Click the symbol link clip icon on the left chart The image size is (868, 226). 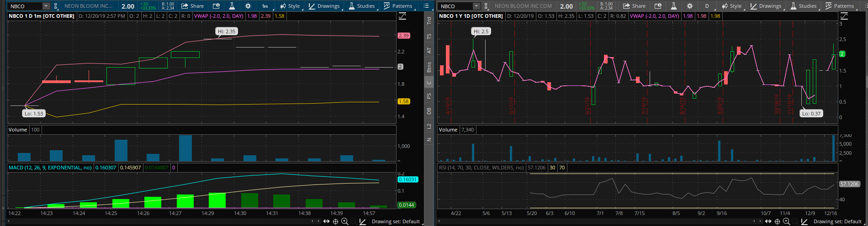56,6
